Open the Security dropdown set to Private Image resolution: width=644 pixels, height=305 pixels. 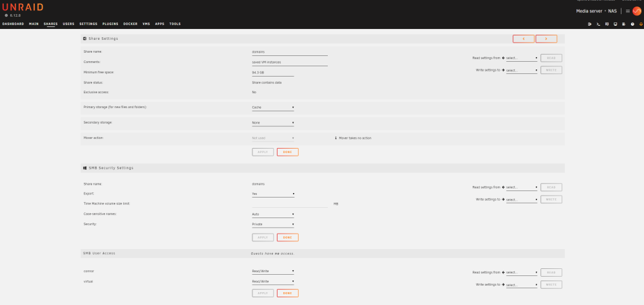[x=273, y=225]
